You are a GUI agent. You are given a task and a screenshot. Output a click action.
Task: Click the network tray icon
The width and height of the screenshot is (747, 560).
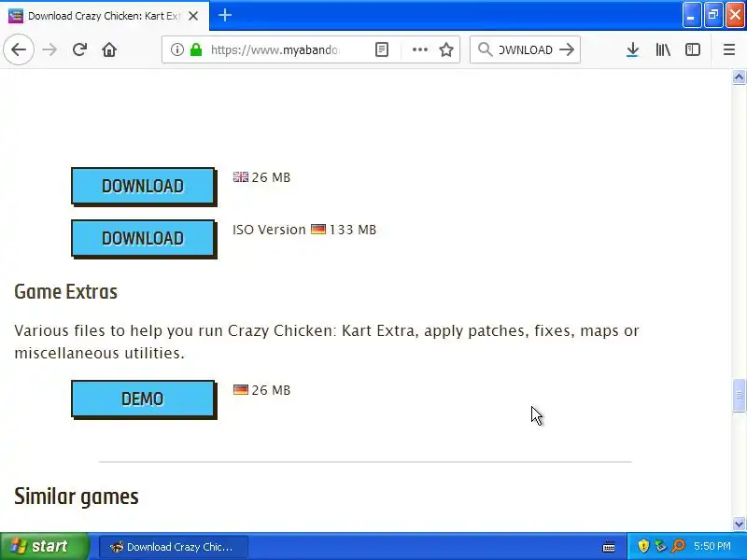pyautogui.click(x=660, y=546)
